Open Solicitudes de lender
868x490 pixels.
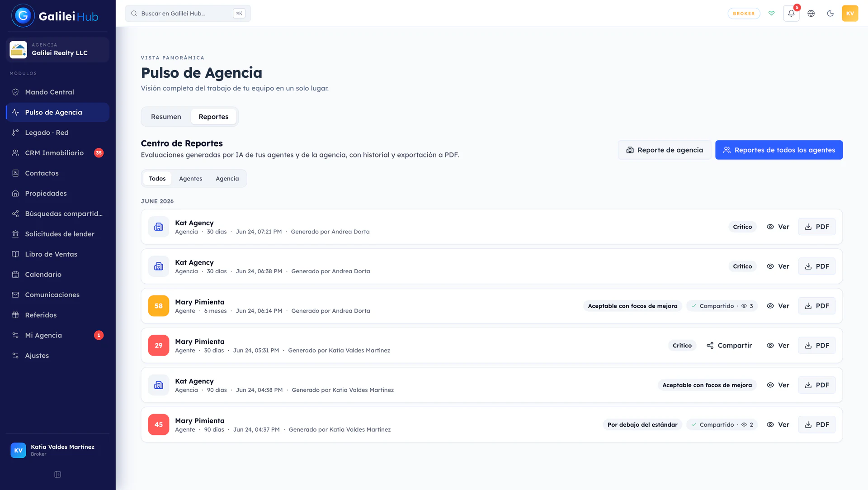click(57, 234)
